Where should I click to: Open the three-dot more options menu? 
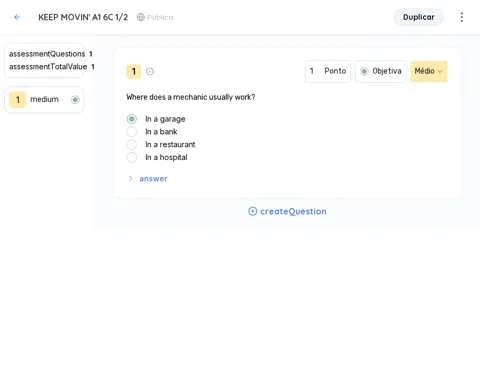(x=462, y=17)
